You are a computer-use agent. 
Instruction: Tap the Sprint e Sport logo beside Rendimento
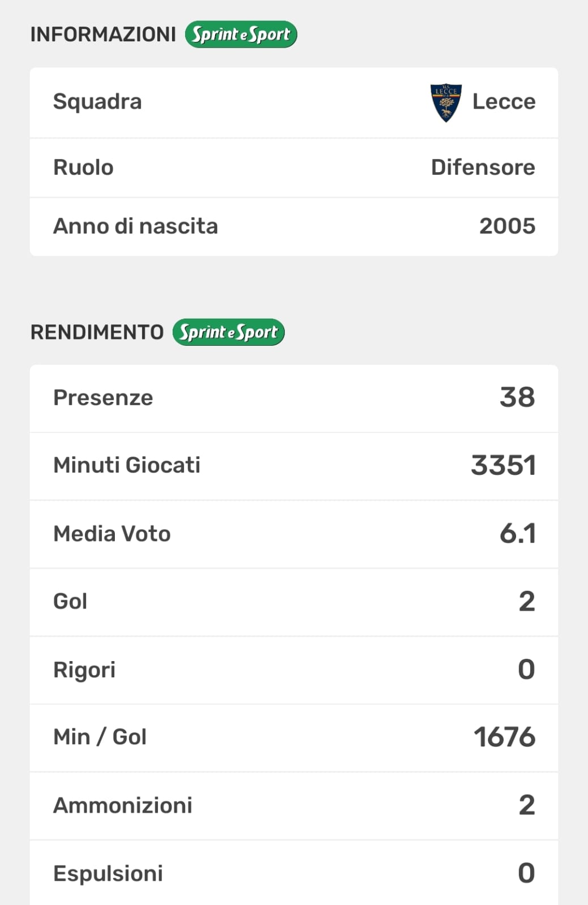(228, 332)
